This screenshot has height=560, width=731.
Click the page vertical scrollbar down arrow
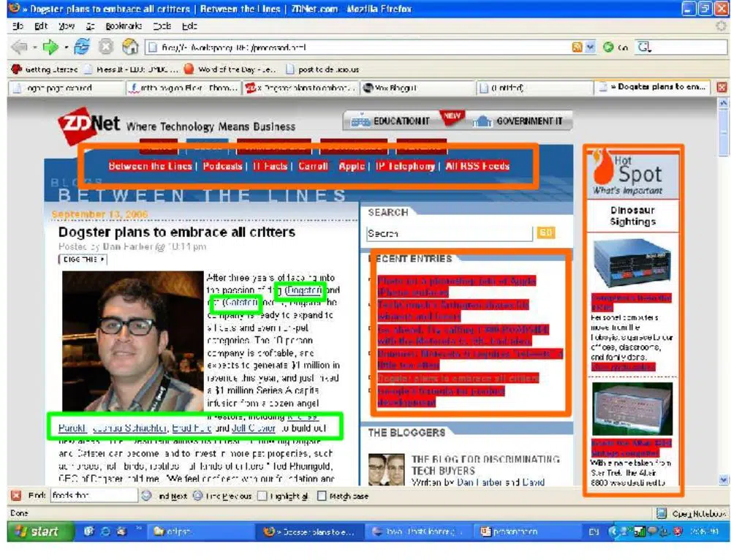point(724,480)
